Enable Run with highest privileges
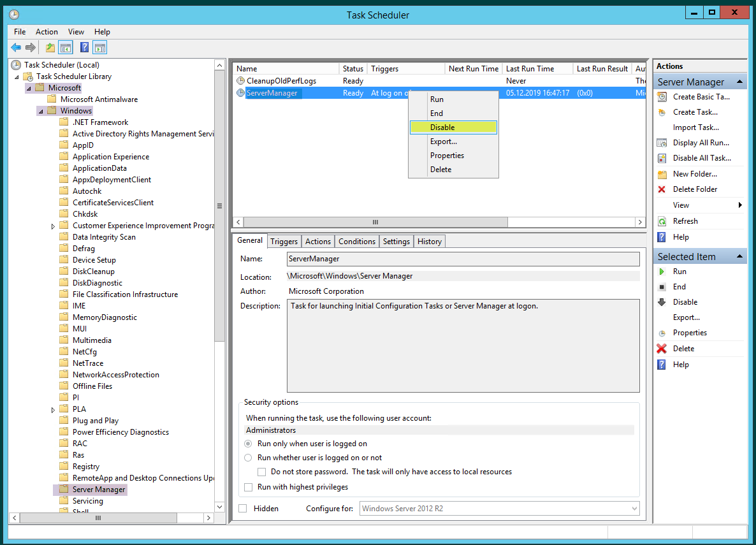The height and width of the screenshot is (545, 756). click(248, 486)
